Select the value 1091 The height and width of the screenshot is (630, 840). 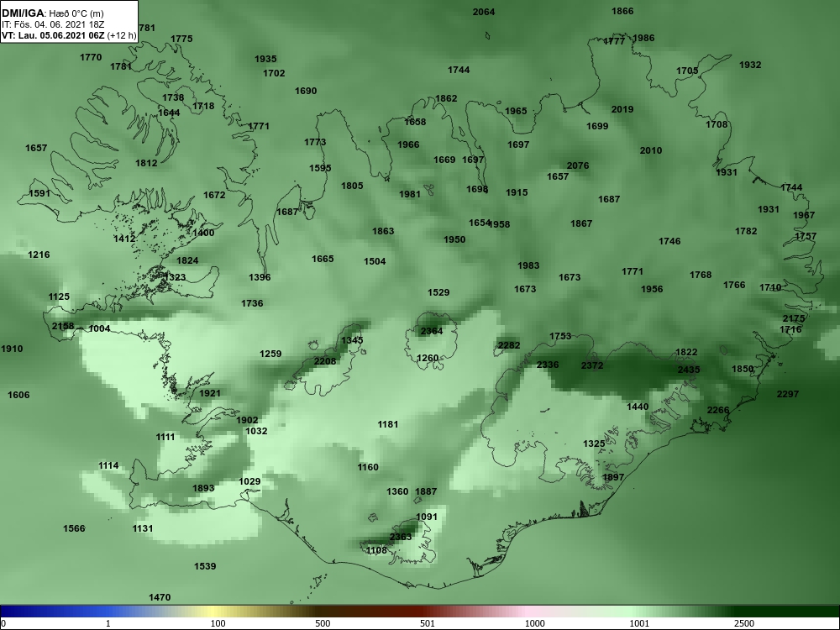[x=427, y=517]
